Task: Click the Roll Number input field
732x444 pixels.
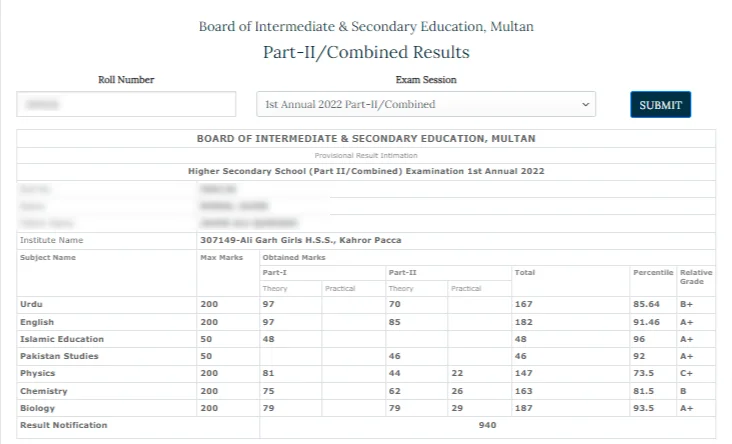Action: (126, 104)
